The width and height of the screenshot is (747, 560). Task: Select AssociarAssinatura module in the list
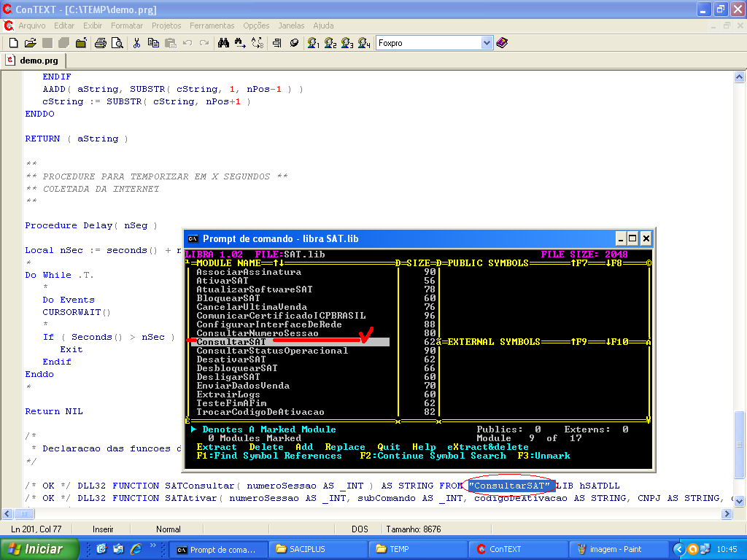click(x=249, y=272)
